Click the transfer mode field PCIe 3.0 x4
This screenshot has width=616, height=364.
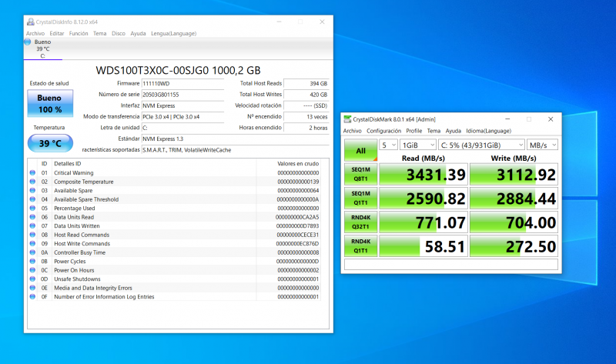182,117
